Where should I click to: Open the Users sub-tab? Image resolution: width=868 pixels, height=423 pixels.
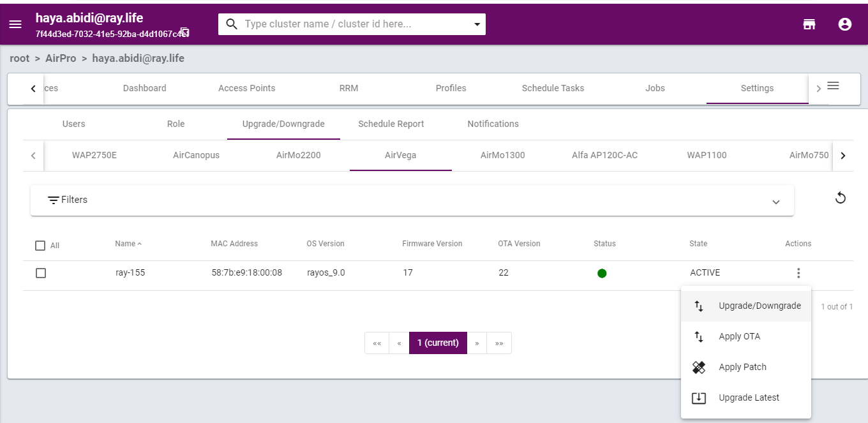click(74, 124)
